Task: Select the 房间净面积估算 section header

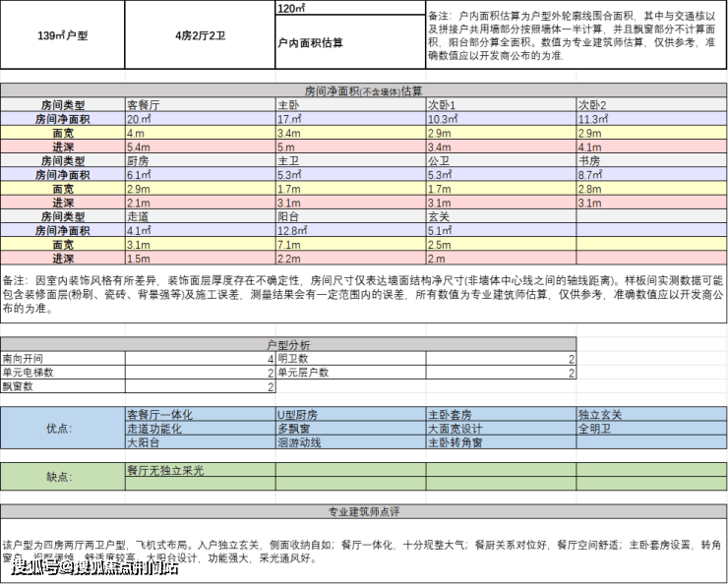Action: pos(364,89)
